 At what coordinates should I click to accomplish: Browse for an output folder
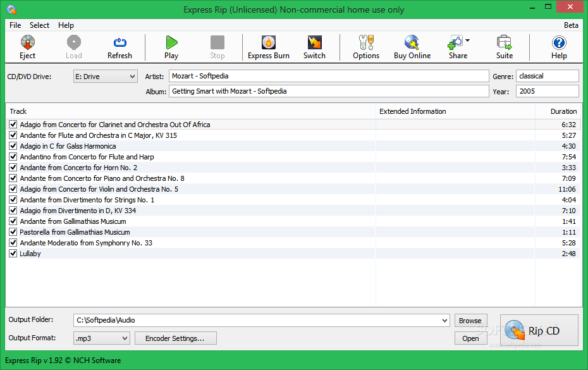pyautogui.click(x=470, y=321)
